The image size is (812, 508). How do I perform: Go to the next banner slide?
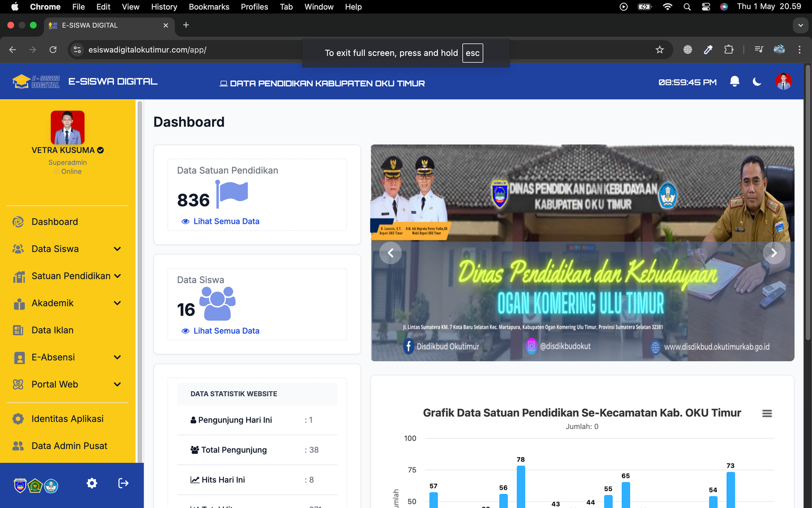point(773,253)
